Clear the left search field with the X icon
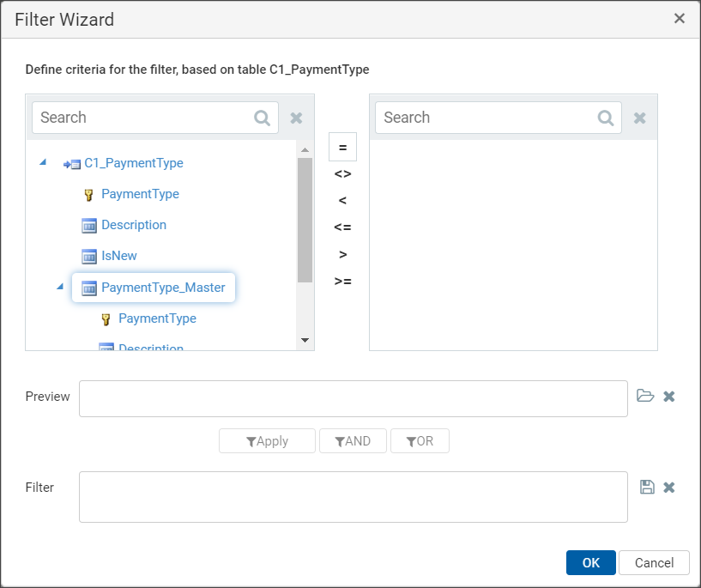The height and width of the screenshot is (588, 701). point(296,118)
